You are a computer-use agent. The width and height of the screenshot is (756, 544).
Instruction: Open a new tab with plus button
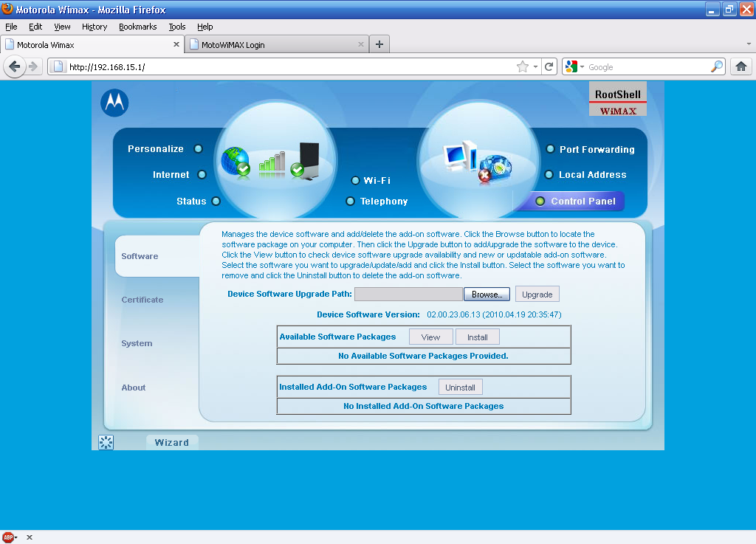click(379, 44)
